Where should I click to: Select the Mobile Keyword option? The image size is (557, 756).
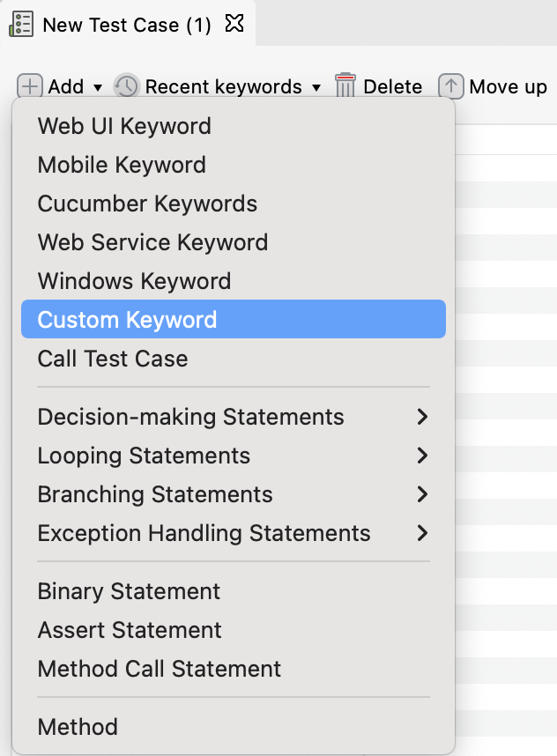[x=122, y=165]
